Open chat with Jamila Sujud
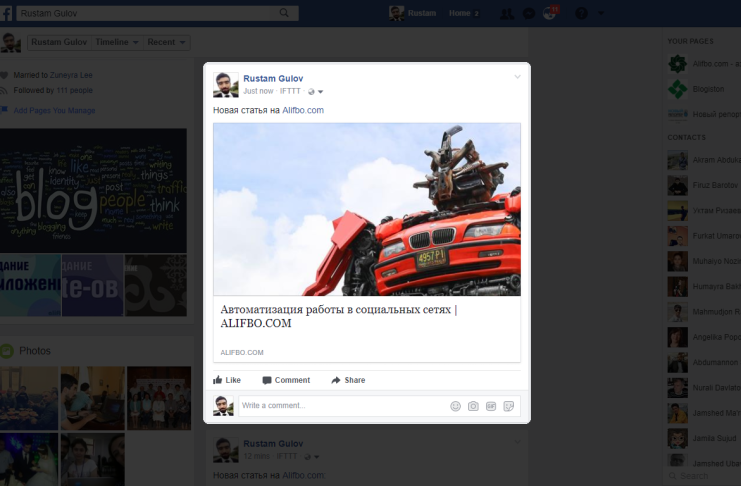Viewport: 741px width, 486px height. pos(704,438)
